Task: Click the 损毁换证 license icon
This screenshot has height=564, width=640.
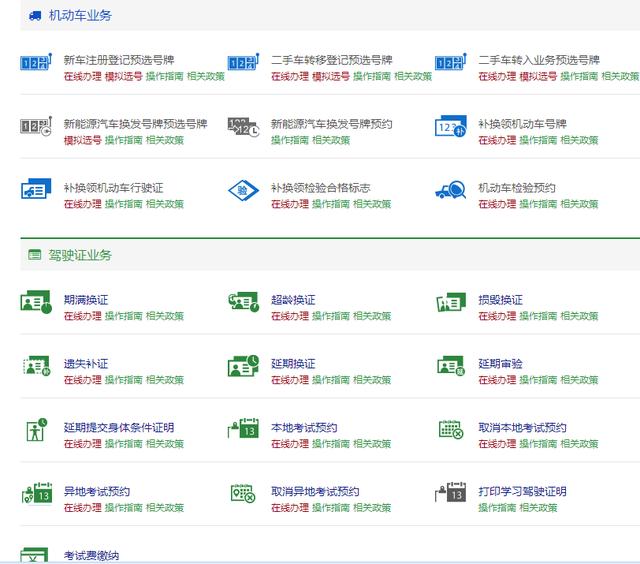Action: 451,302
